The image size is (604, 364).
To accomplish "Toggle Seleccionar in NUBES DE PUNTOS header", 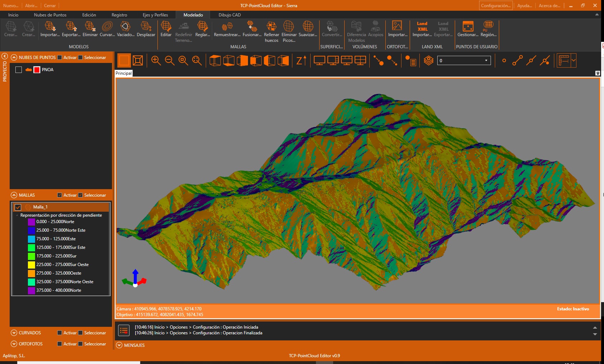I will point(81,58).
